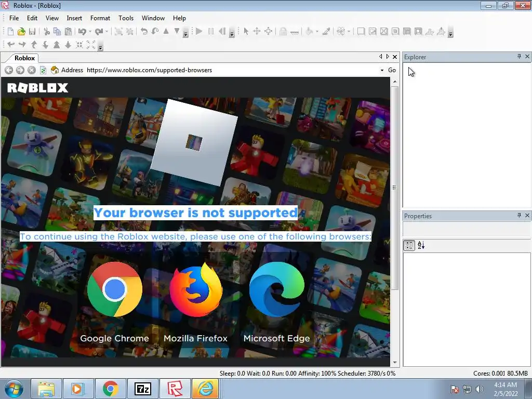Open the Insert menu
This screenshot has width=532, height=399.
pyautogui.click(x=74, y=18)
